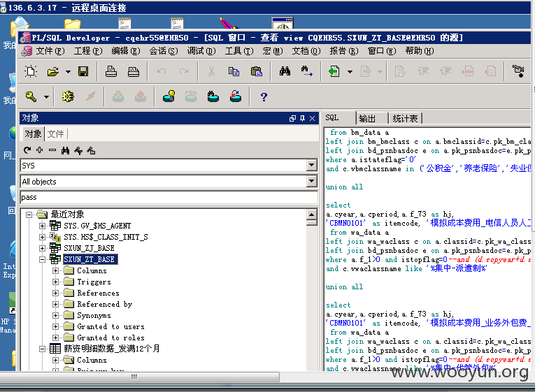Select the References folder

coord(99,293)
